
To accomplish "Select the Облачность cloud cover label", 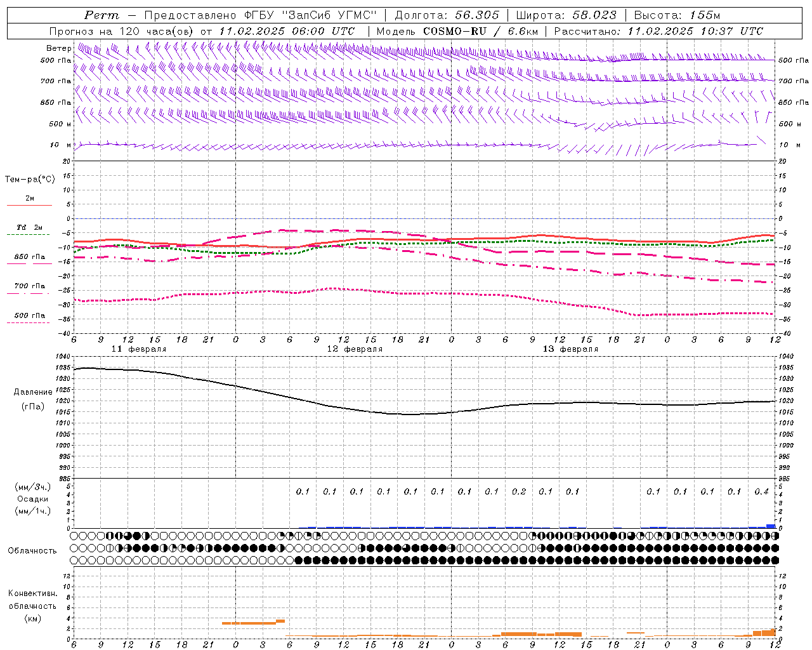I will click(x=32, y=551).
